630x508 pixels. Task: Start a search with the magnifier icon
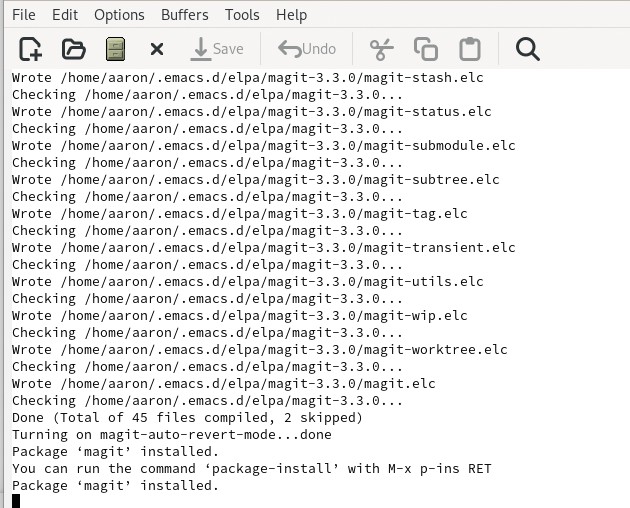point(528,49)
